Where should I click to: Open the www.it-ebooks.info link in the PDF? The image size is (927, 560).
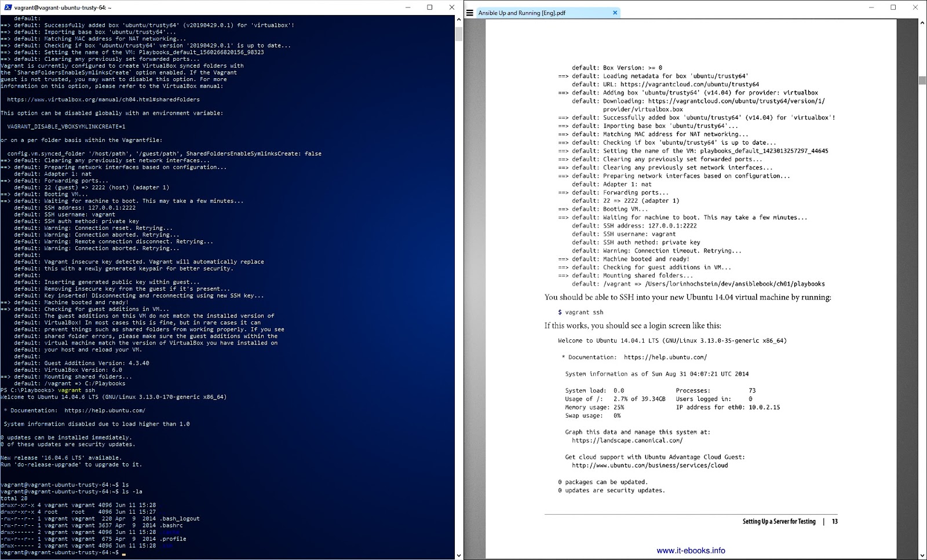[x=691, y=551]
